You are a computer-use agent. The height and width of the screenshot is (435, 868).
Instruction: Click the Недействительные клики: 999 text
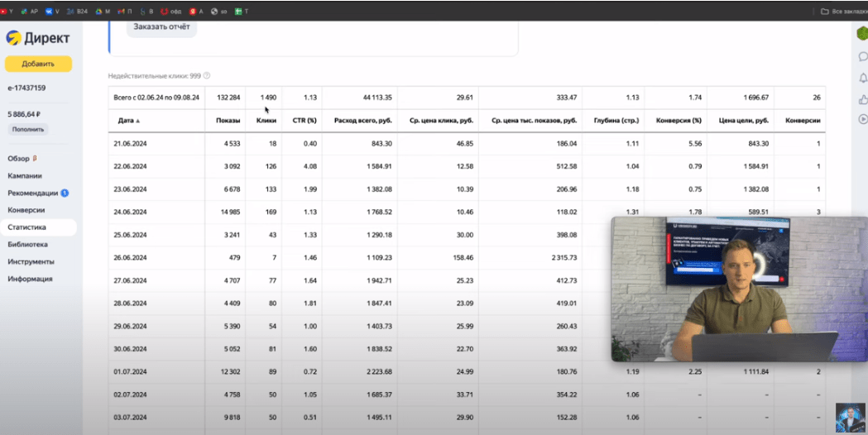tap(155, 76)
